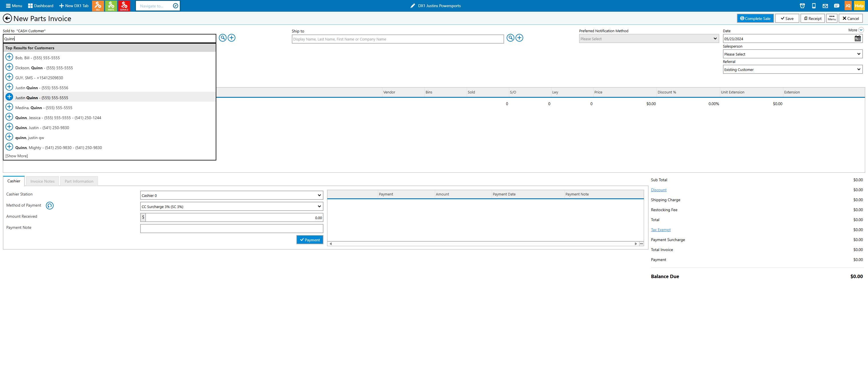Click the back arrow beside New Parts Invoice

point(7,19)
